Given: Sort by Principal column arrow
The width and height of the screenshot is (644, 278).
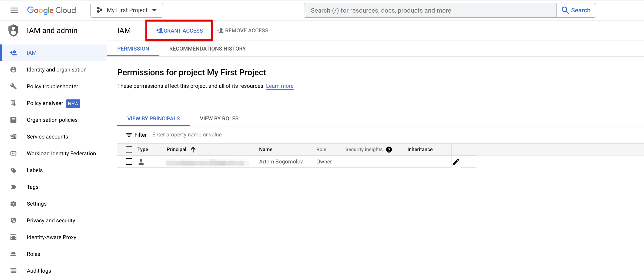Looking at the screenshot, I should [x=193, y=150].
